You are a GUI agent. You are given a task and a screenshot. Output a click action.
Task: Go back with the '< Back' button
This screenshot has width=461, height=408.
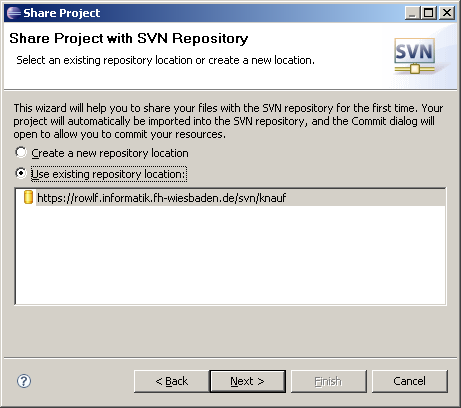tap(172, 381)
